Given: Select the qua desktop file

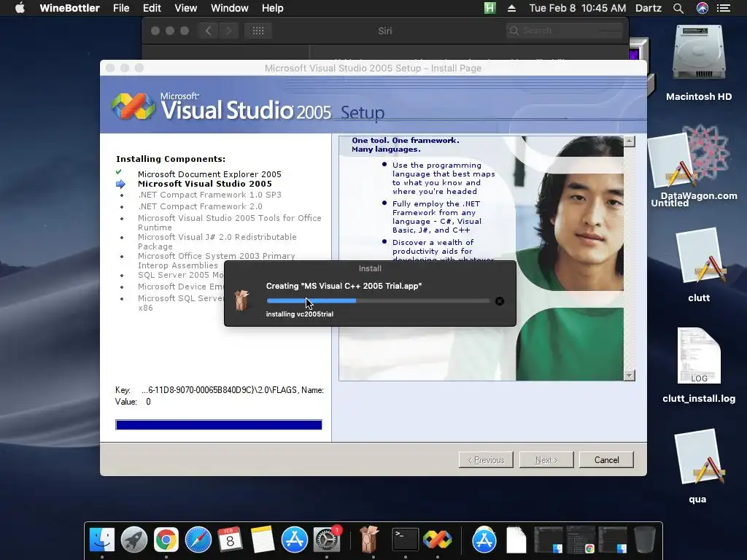Looking at the screenshot, I should 698,466.
